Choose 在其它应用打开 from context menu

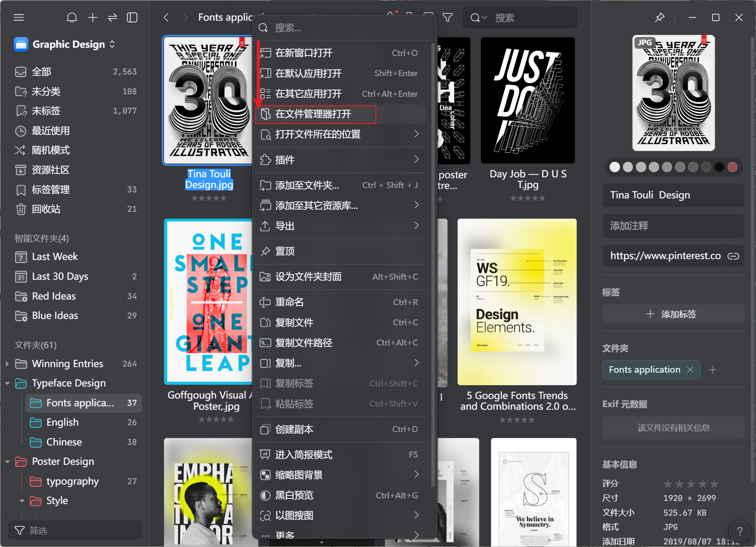(341, 94)
